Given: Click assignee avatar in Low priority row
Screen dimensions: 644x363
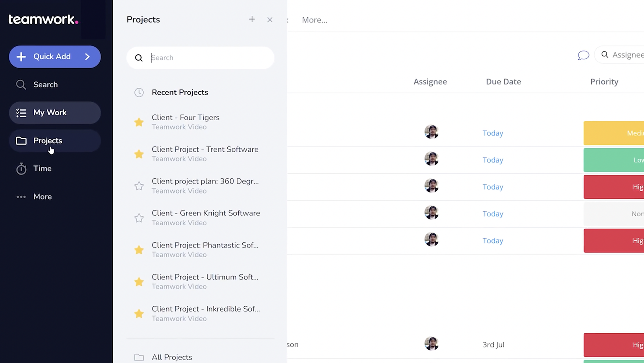Looking at the screenshot, I should (431, 159).
